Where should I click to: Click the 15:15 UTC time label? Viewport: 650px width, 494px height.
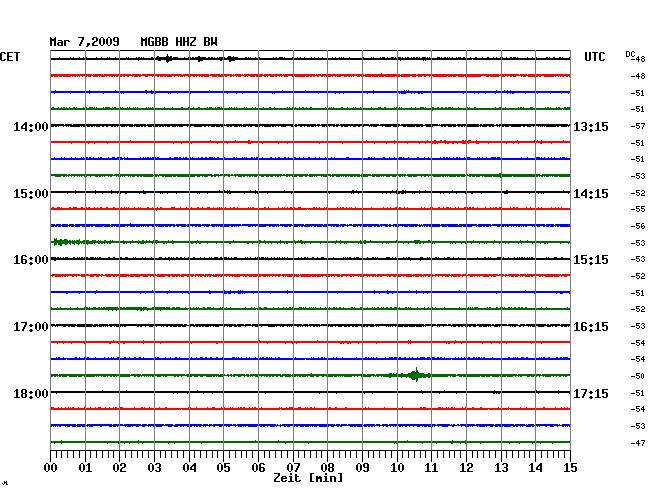591,260
